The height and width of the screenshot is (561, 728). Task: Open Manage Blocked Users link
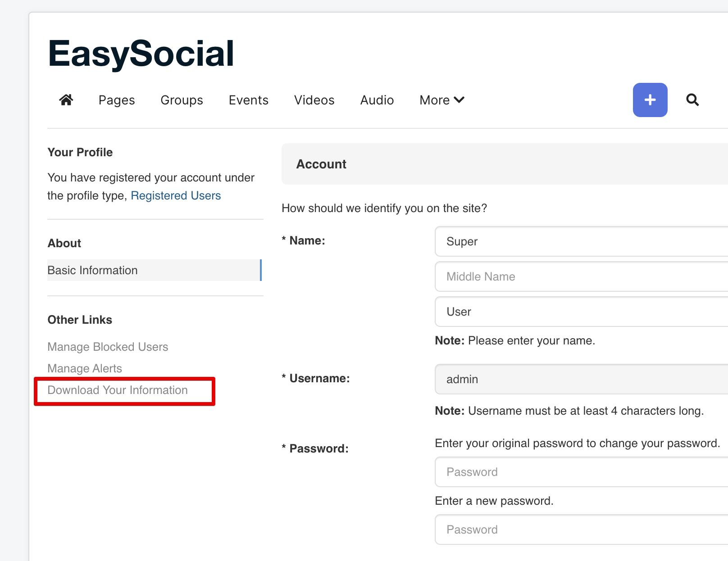(108, 347)
